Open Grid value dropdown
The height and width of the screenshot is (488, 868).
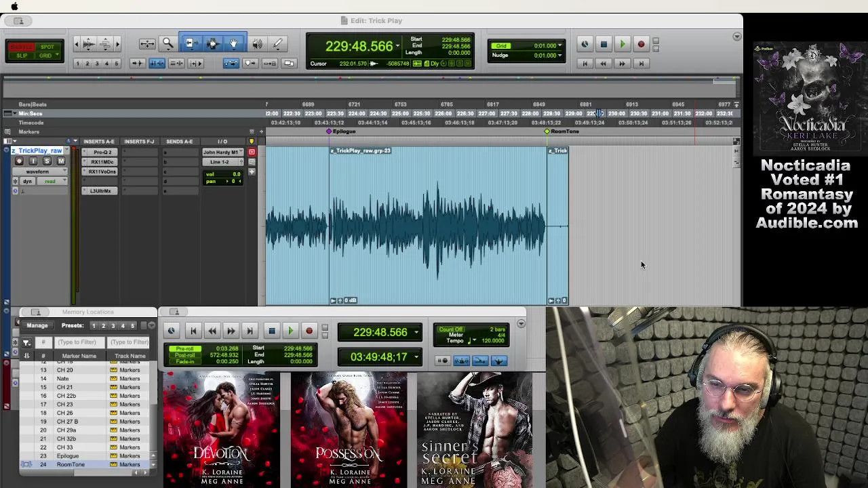[x=560, y=46]
